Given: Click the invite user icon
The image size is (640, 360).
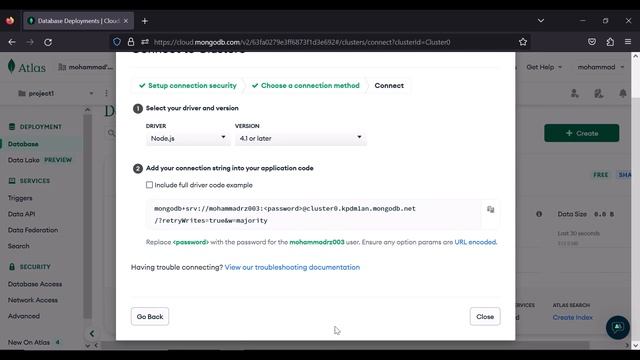Looking at the screenshot, I should pos(575,93).
